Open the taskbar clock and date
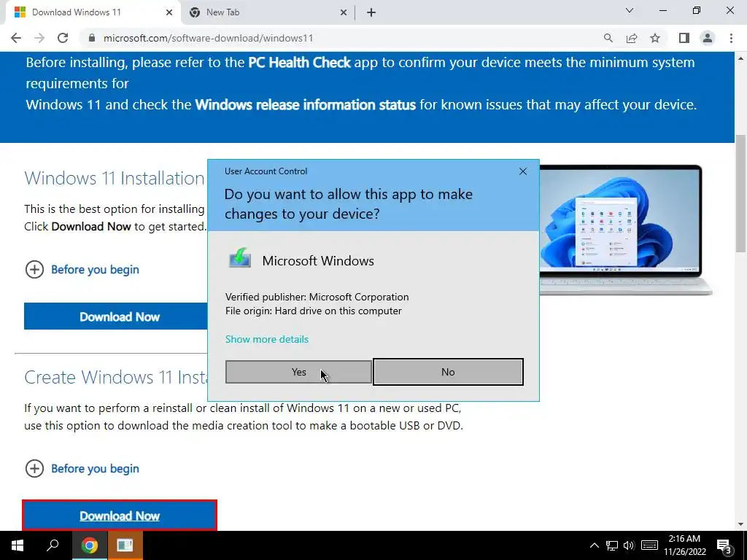The image size is (747, 560). click(684, 545)
